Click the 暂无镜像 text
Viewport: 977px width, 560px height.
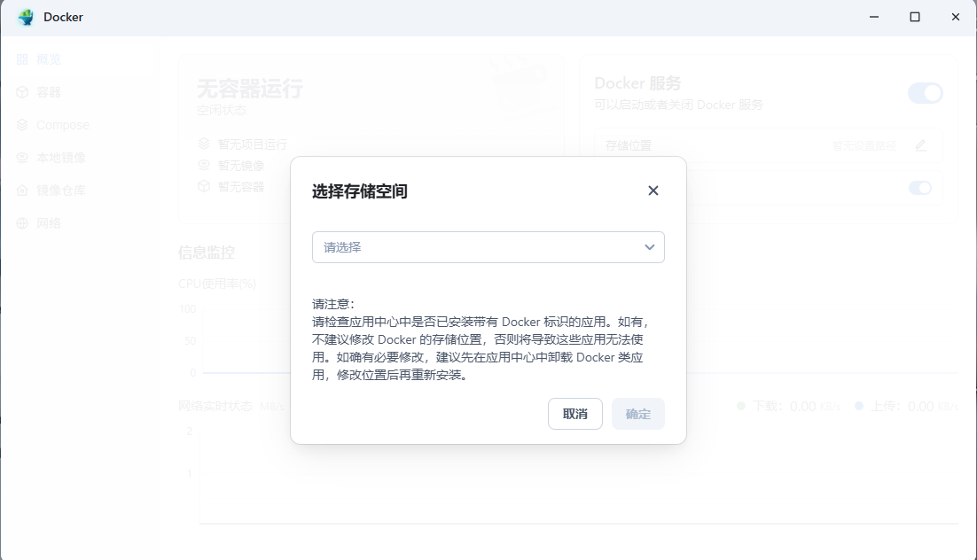click(x=241, y=166)
